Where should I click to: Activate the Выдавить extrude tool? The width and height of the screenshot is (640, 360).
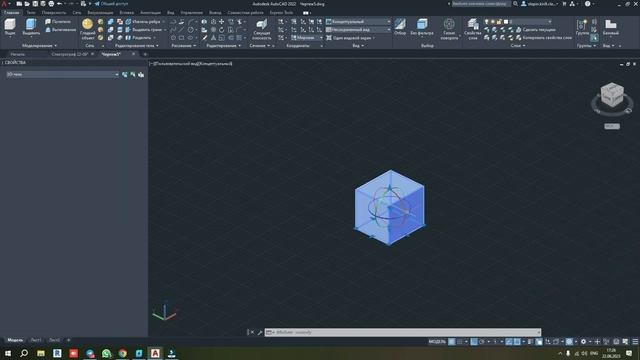(31, 27)
